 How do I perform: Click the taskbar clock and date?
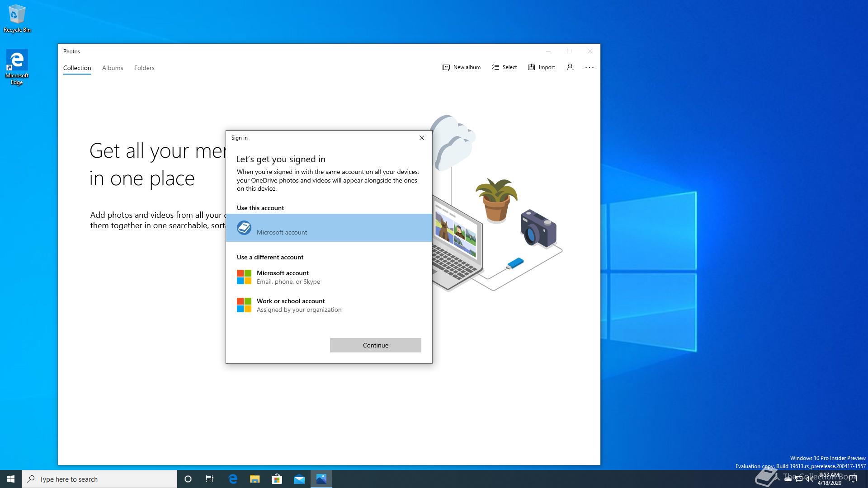[x=829, y=479]
